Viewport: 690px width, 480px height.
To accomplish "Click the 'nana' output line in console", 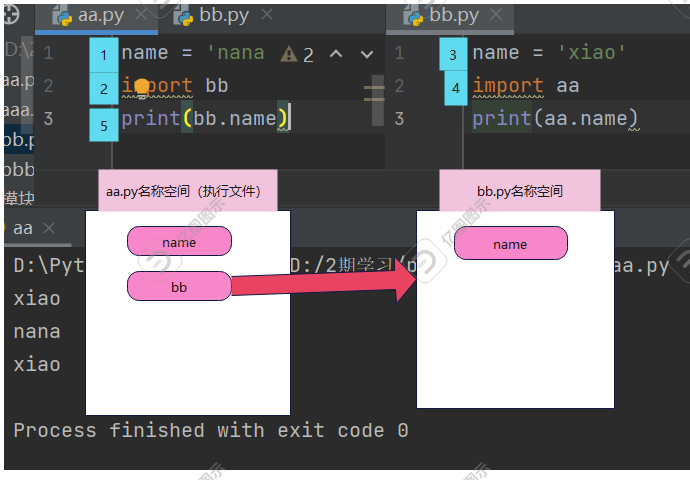I will [x=37, y=332].
